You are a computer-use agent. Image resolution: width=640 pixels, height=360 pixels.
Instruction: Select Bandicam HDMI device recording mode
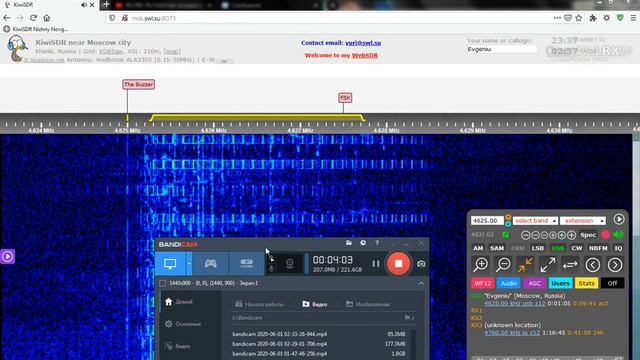point(247,264)
